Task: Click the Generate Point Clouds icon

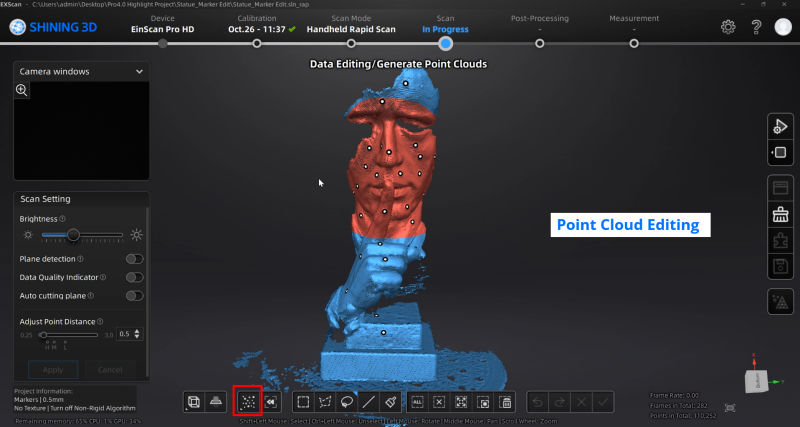Action: (246, 402)
